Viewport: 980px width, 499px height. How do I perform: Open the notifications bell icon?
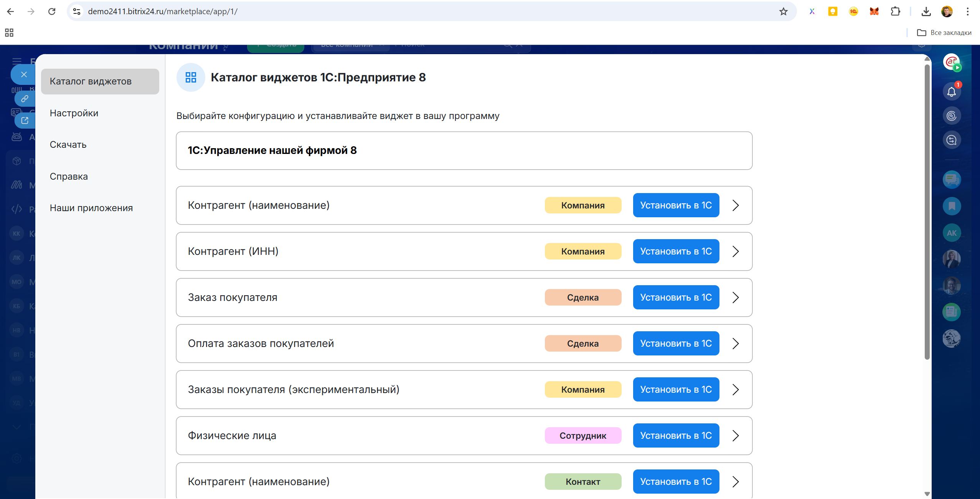952,92
